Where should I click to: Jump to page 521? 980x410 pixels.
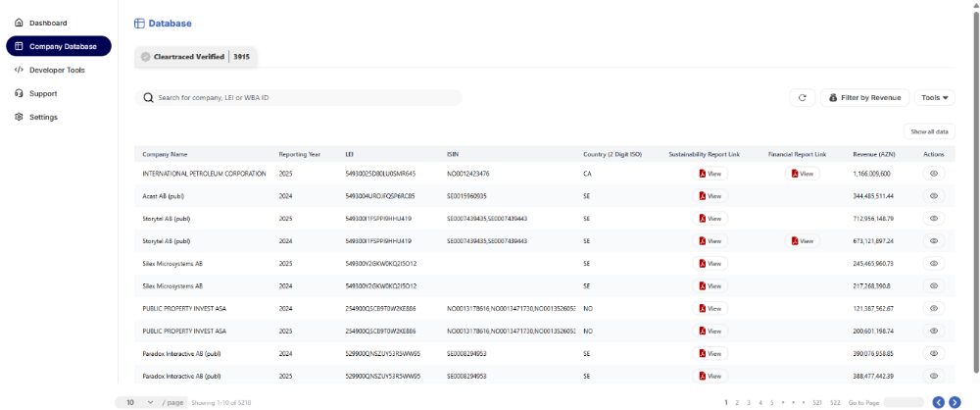point(817,402)
